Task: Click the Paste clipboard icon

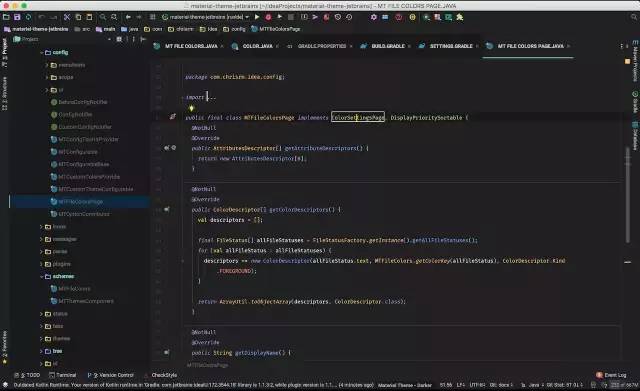Action: (x=89, y=17)
